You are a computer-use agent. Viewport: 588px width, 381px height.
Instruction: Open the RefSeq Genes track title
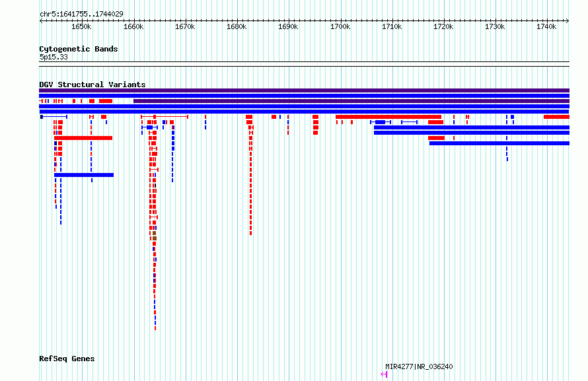tap(67, 359)
